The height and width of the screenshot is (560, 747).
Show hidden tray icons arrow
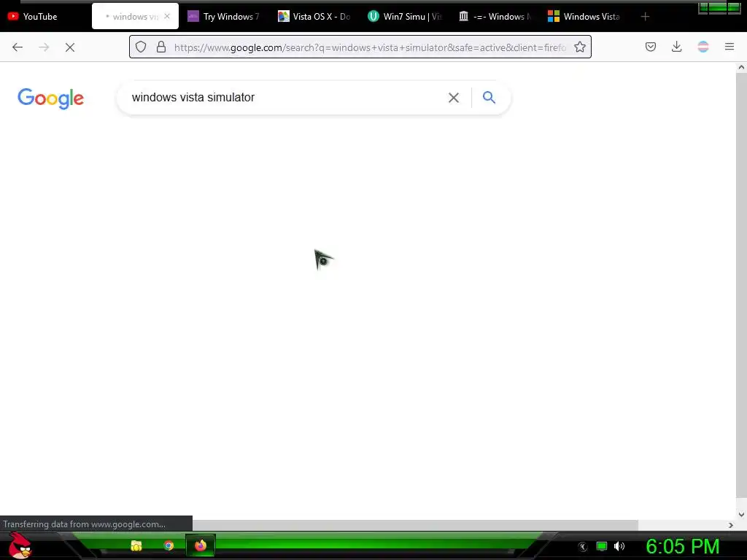point(582,547)
